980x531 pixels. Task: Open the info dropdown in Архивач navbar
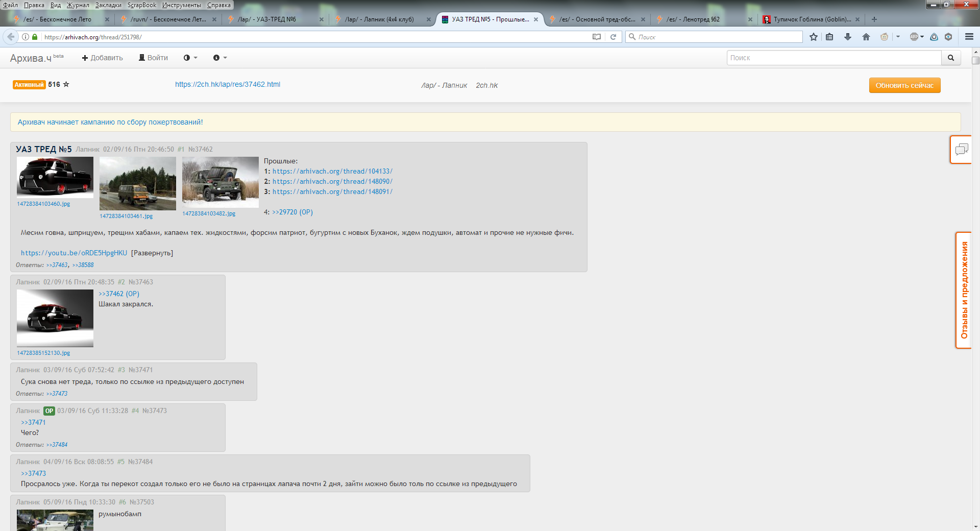point(220,58)
